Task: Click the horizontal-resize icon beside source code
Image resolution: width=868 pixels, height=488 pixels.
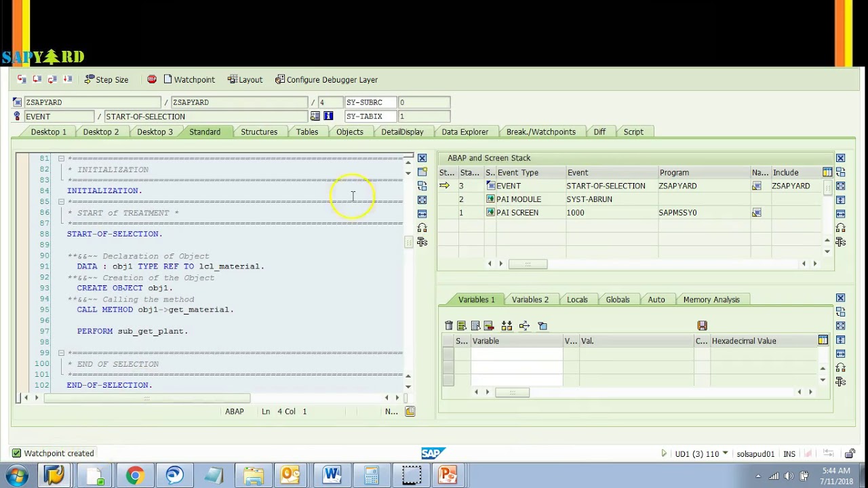Action: pos(422,213)
